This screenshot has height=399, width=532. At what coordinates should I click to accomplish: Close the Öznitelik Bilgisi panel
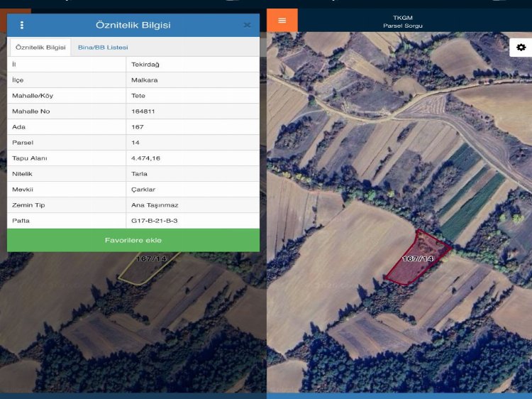247,25
